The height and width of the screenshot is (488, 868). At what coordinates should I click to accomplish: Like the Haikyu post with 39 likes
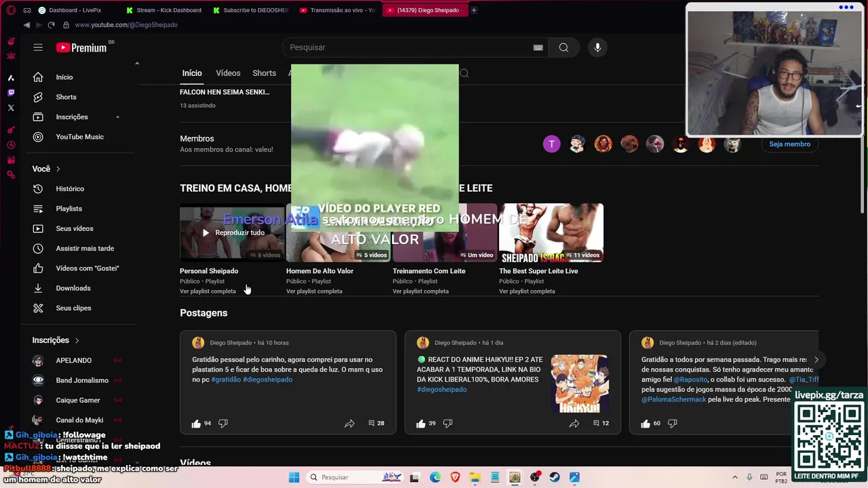click(x=421, y=424)
